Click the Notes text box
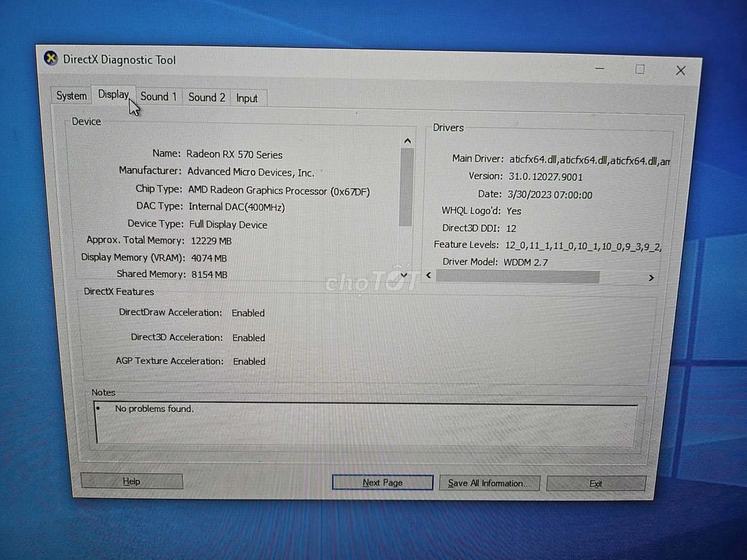This screenshot has width=747, height=560. point(365,424)
